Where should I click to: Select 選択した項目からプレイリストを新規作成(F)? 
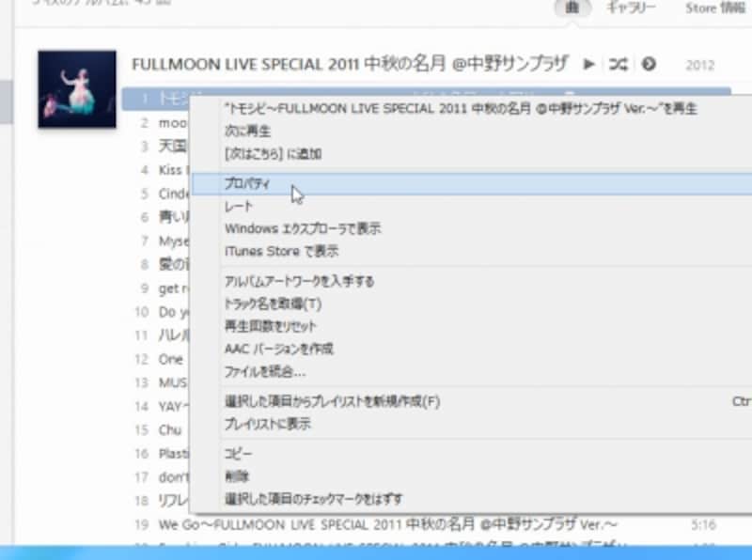point(333,401)
